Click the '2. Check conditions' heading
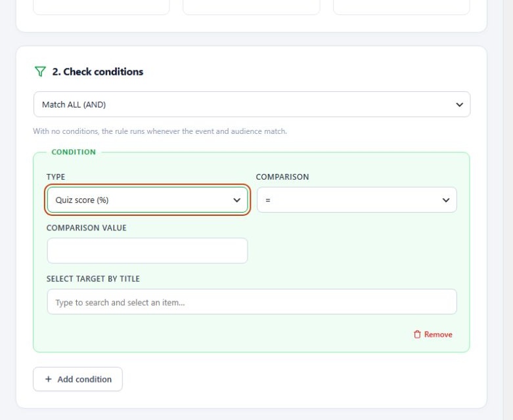 click(x=97, y=72)
